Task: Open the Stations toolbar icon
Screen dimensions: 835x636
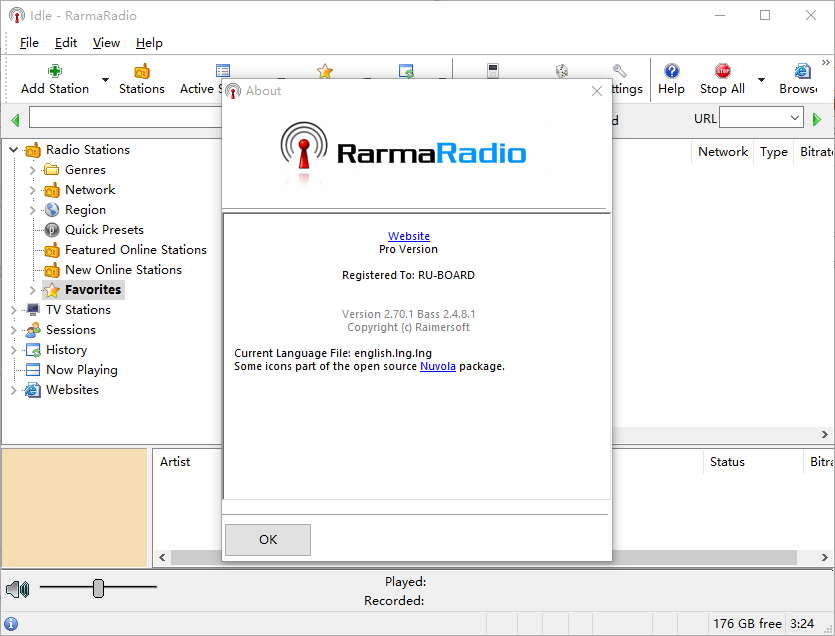Action: (x=141, y=72)
